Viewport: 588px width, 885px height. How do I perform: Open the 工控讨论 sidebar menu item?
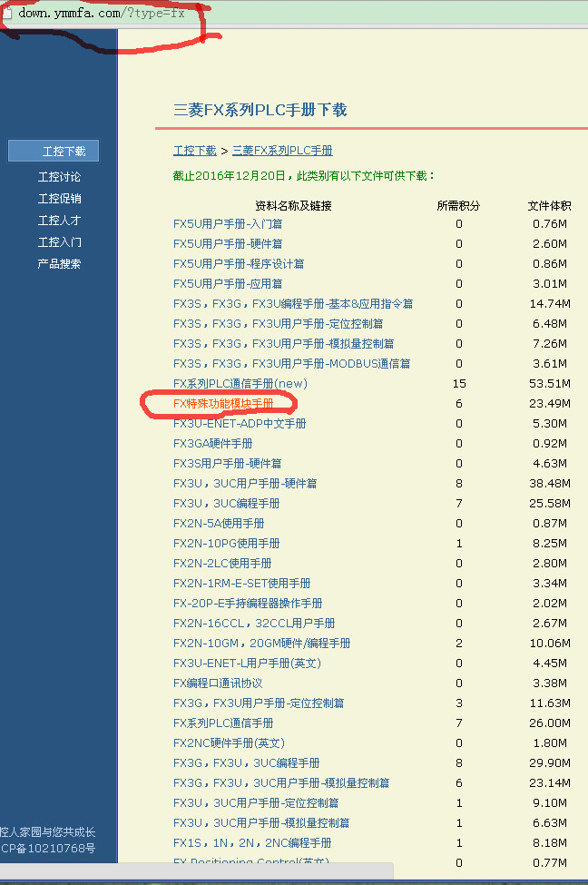coord(59,177)
